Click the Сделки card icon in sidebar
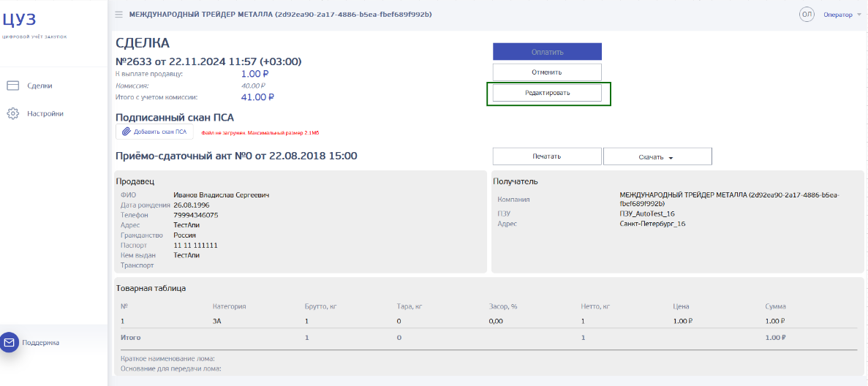 tap(12, 86)
